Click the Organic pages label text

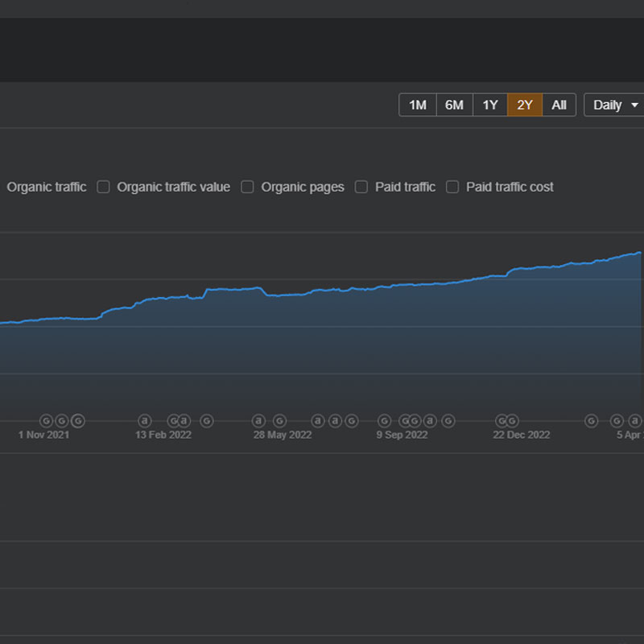pos(303,188)
